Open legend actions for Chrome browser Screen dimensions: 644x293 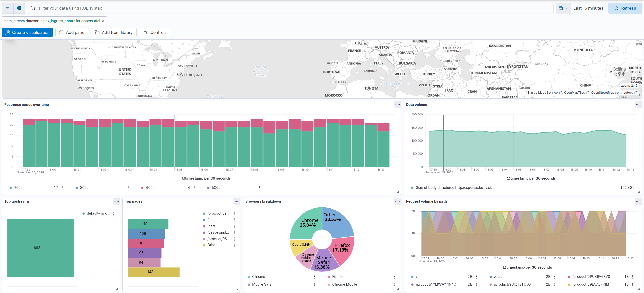coord(314,277)
